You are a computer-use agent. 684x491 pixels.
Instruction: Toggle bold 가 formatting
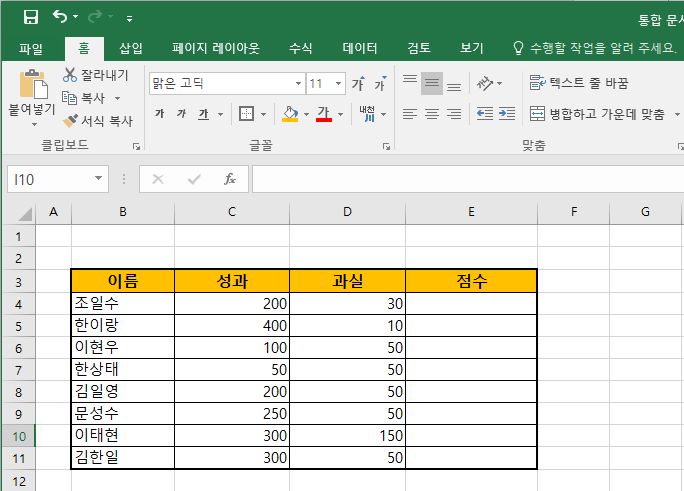tap(160, 114)
